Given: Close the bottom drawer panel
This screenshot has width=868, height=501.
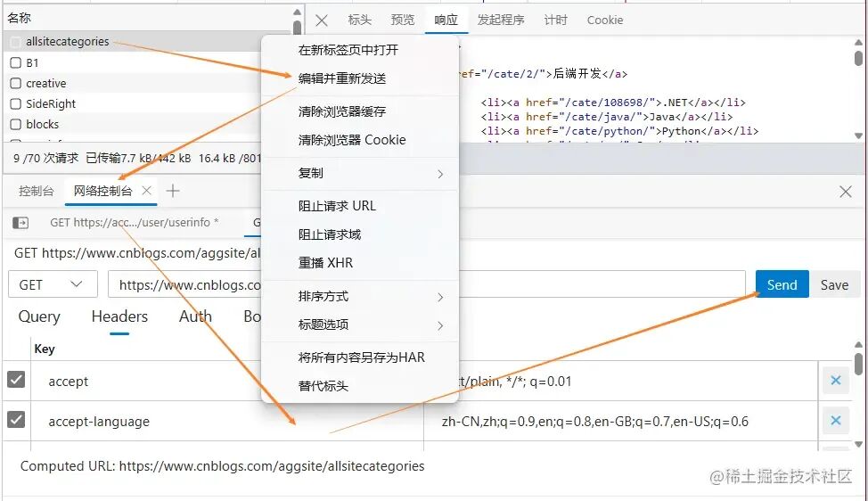Looking at the screenshot, I should coord(846,192).
